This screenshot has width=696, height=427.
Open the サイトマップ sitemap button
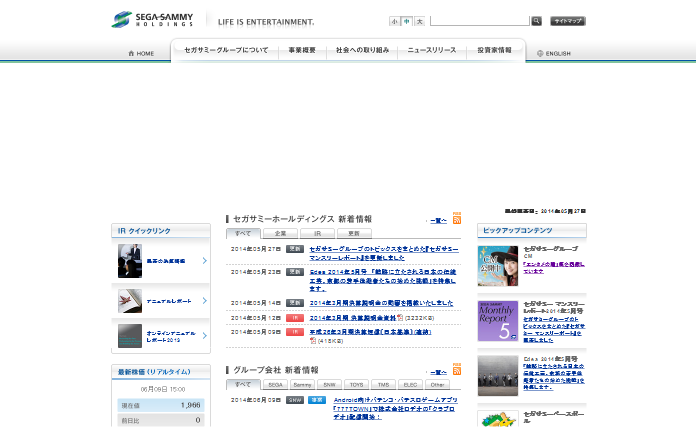568,21
